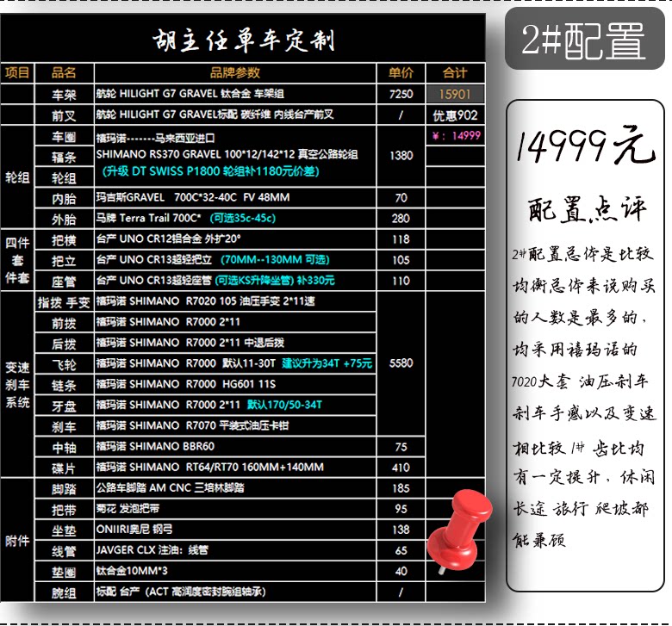672x626 pixels.
Task: Click the 线管 item name cell
Action: click(x=64, y=551)
